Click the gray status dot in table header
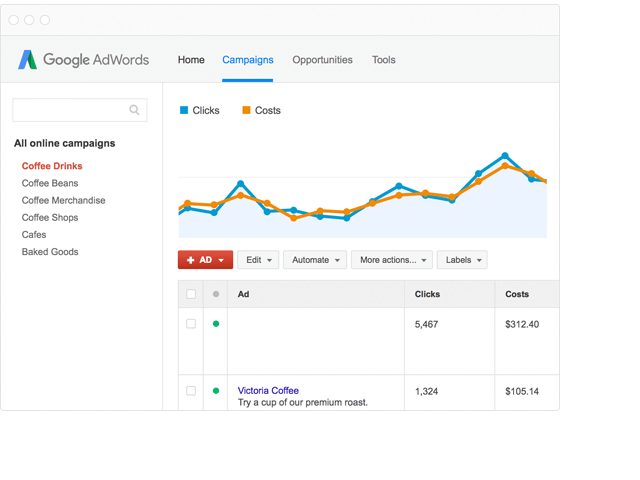640x480 pixels. (216, 294)
